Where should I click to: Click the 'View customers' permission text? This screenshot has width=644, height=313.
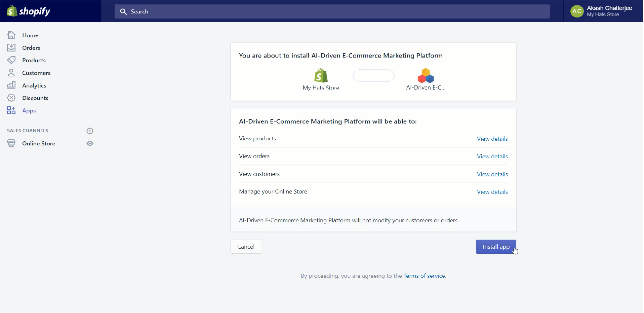click(259, 174)
